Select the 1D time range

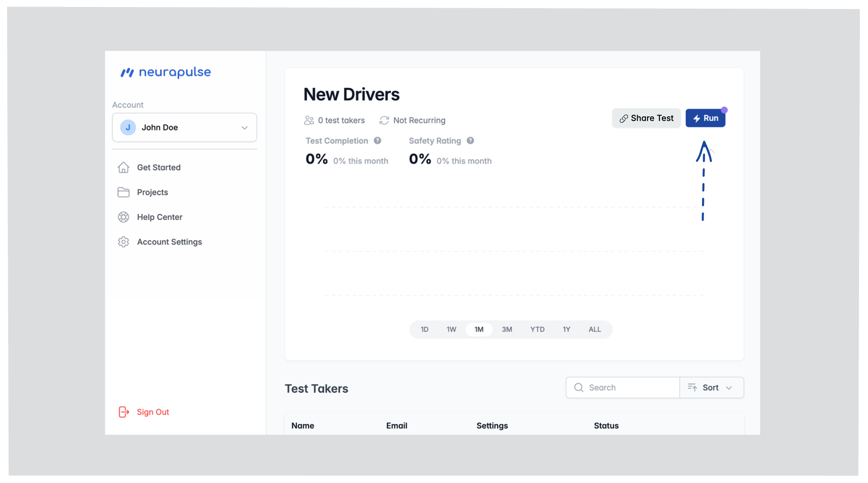point(425,329)
